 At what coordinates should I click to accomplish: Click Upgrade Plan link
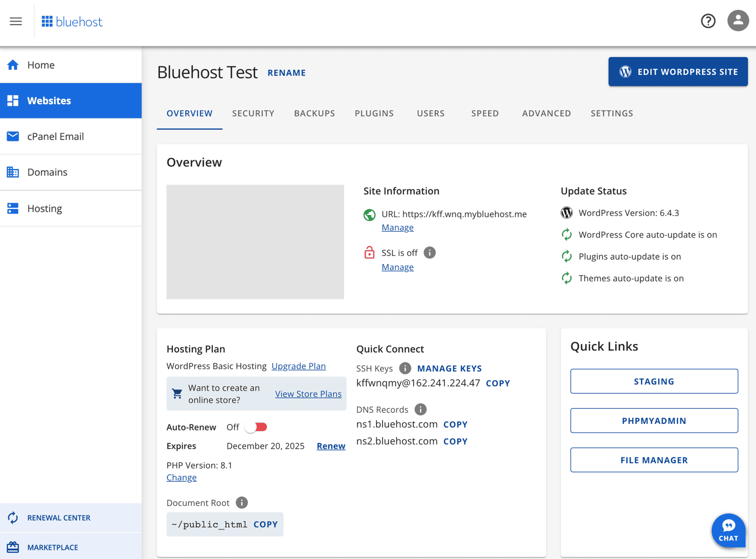click(299, 366)
